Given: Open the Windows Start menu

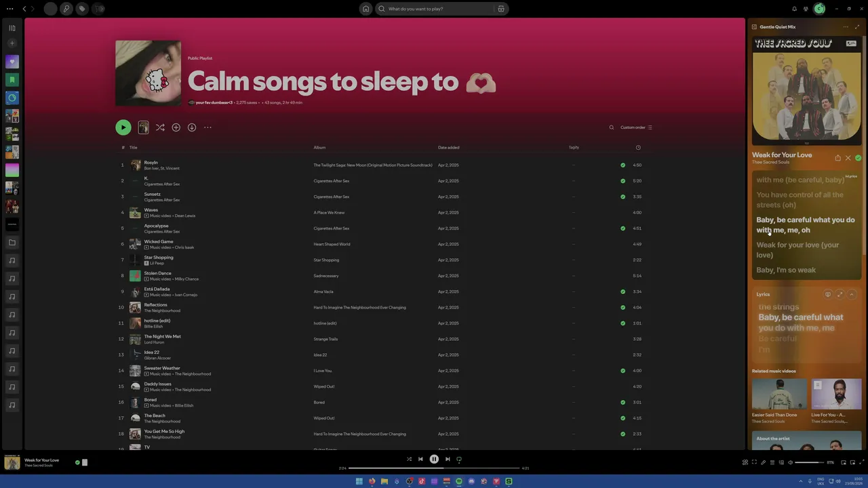Looking at the screenshot, I should tap(359, 481).
